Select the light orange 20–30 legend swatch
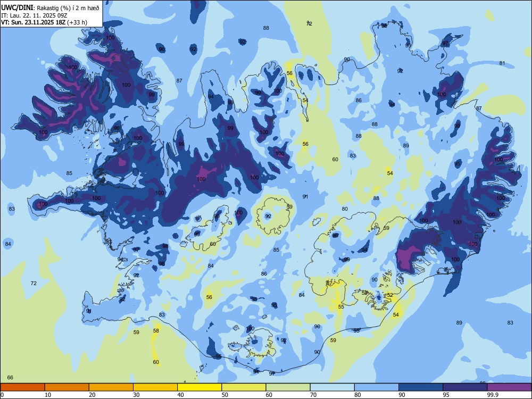This screenshot has width=532, height=399. 111,387
